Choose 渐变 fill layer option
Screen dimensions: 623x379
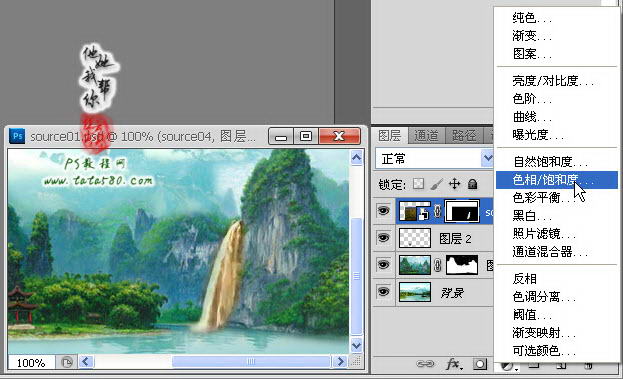(x=556, y=36)
